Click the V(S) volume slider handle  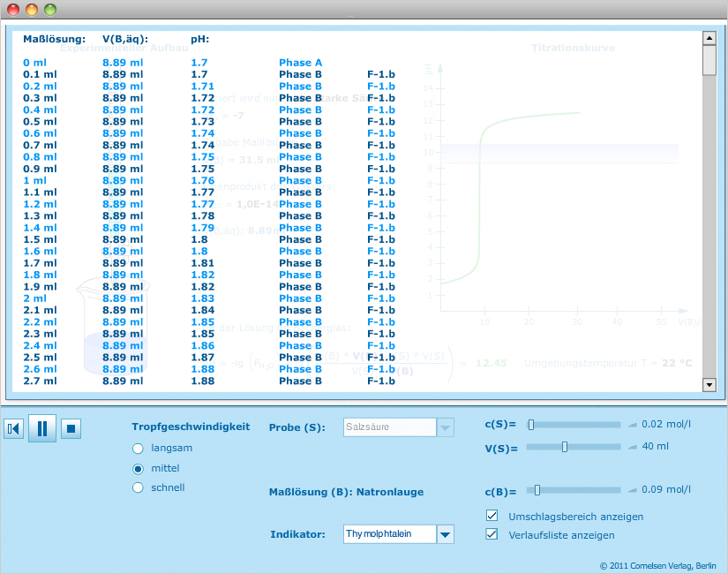tap(565, 447)
